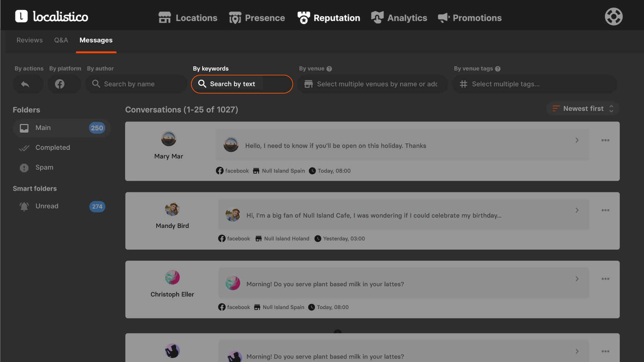This screenshot has width=644, height=362.
Task: Open more options for Mary Mar conversation
Action: pos(605,140)
